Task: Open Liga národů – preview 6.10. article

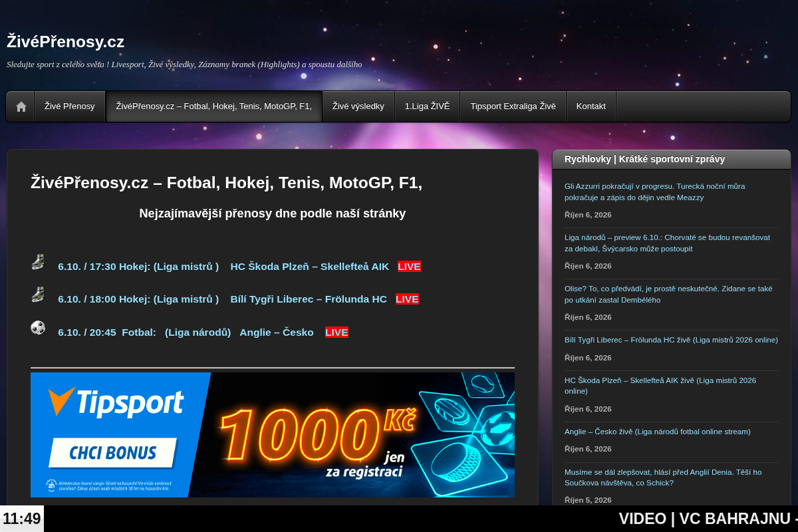Action: (667, 243)
